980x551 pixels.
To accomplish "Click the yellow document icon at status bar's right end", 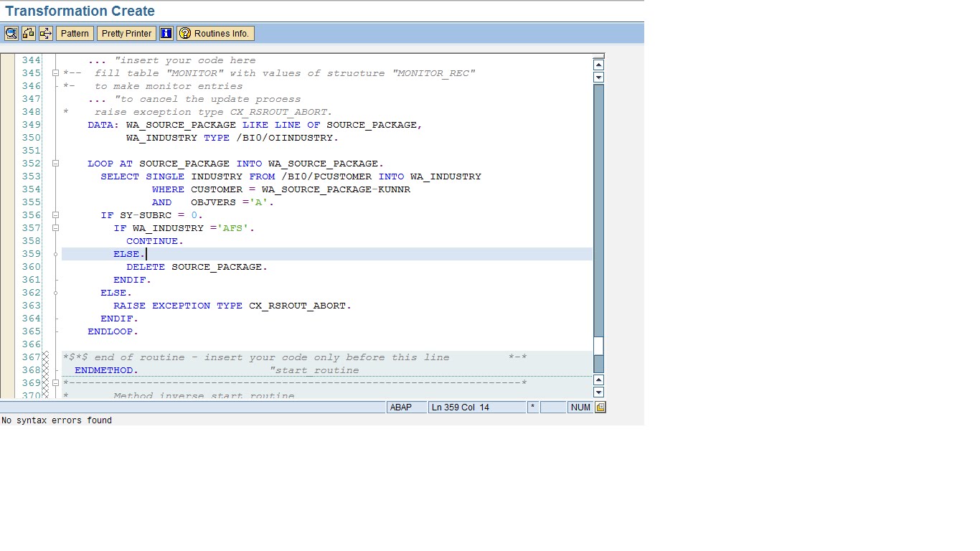I will (600, 407).
